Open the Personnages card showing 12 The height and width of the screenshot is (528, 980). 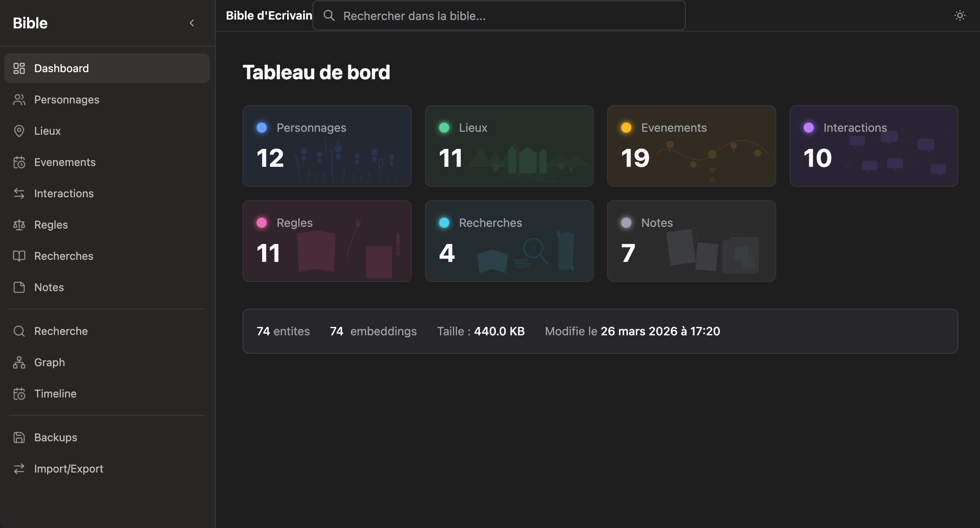click(x=327, y=146)
